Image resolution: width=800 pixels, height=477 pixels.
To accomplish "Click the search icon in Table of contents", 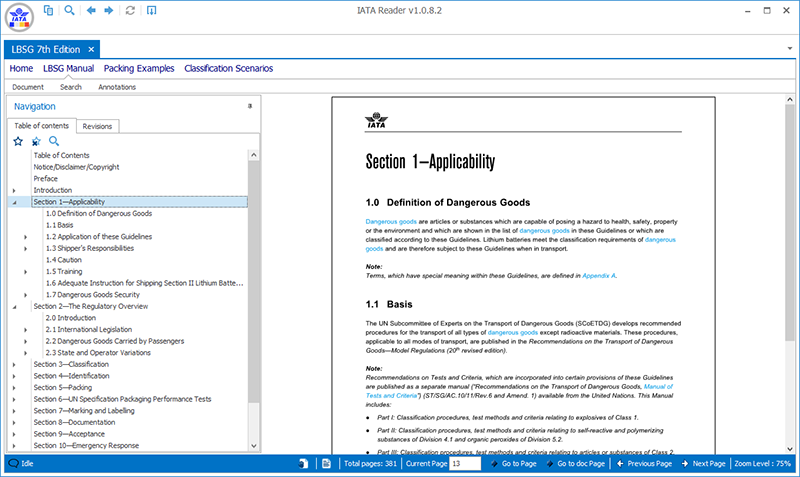I will tap(54, 141).
